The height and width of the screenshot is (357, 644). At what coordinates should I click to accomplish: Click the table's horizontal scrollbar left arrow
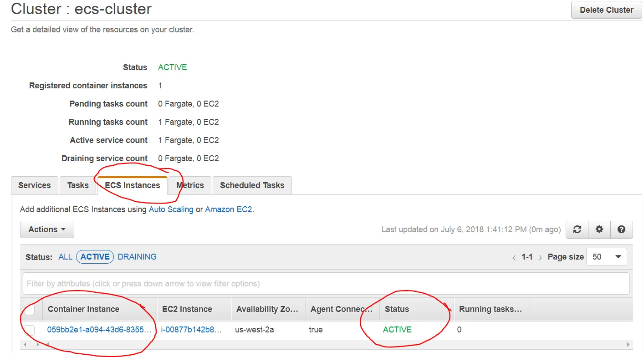(x=24, y=345)
